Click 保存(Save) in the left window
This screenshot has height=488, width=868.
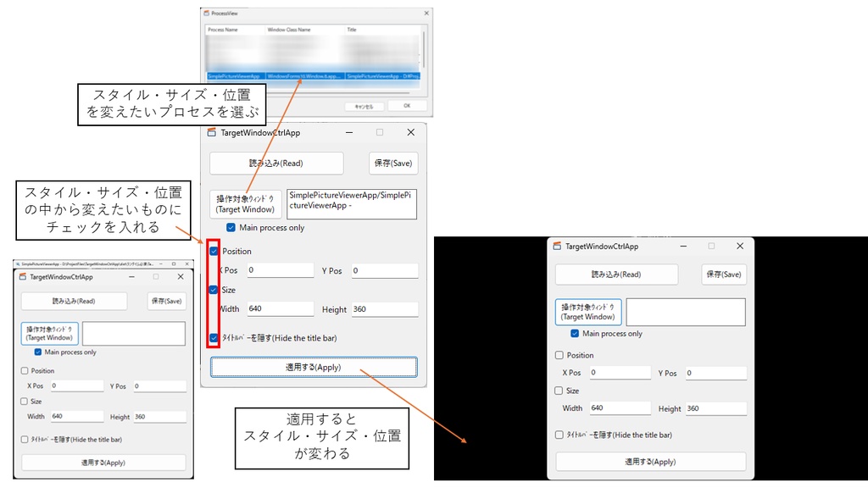[167, 301]
